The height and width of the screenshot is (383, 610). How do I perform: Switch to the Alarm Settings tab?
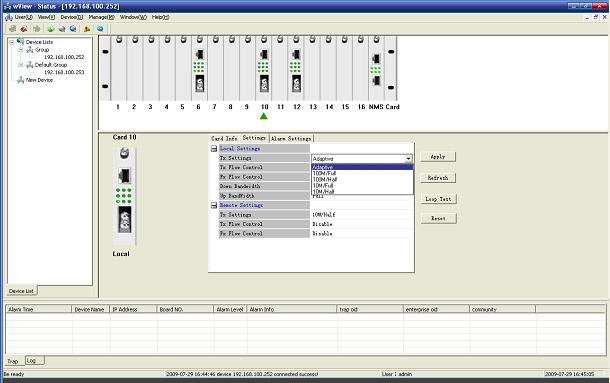point(291,139)
